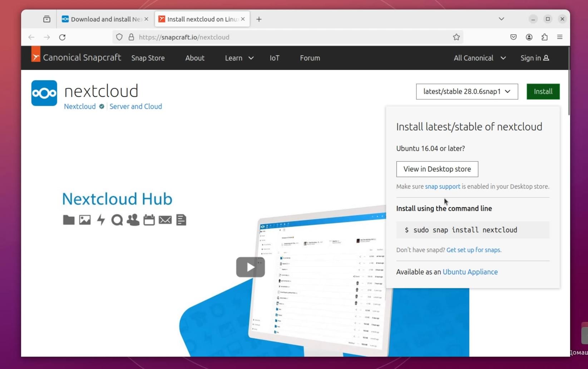Click the Install latest/stable of nextcloud heading
This screenshot has height=369, width=588.
click(x=469, y=127)
